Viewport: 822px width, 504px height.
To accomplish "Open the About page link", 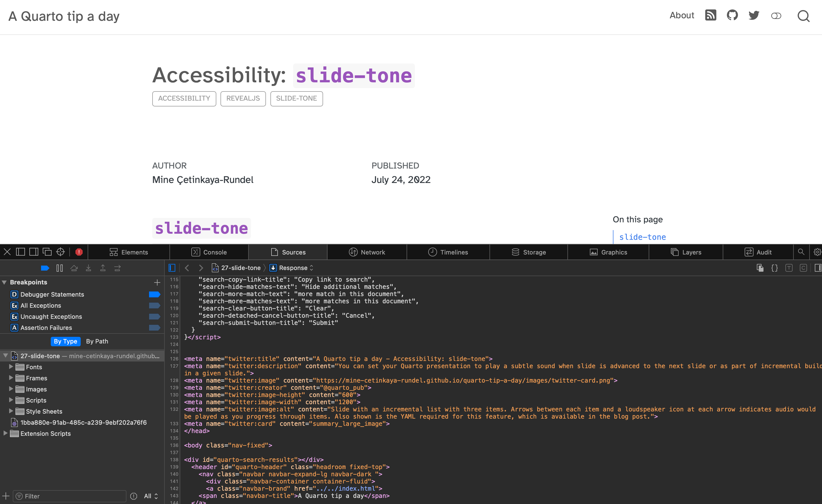I will click(x=682, y=15).
